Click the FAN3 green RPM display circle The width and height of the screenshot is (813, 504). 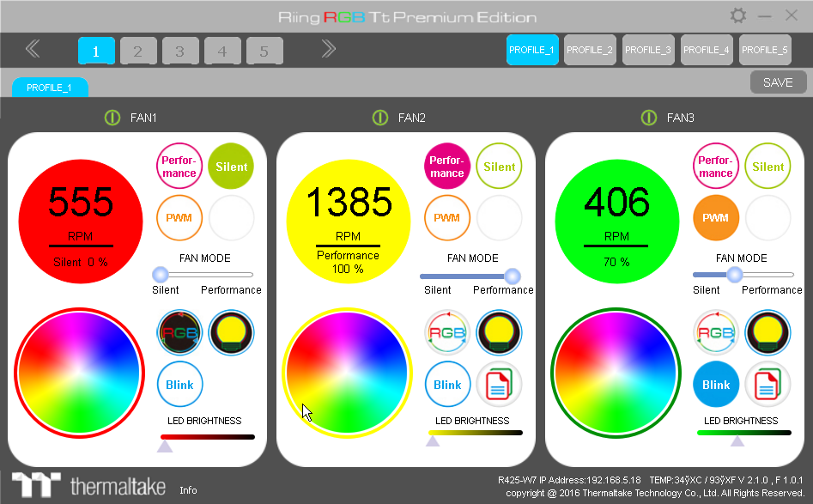[x=617, y=222]
